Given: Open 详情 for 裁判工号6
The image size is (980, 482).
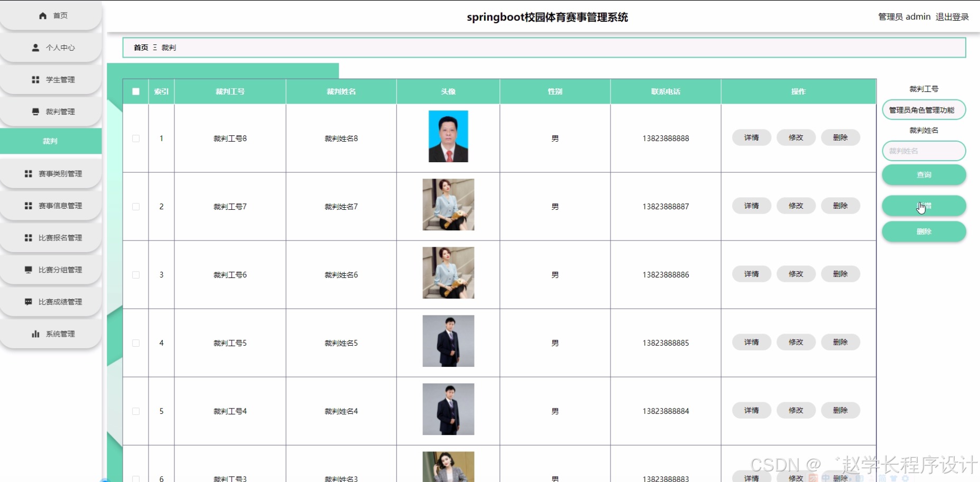Looking at the screenshot, I should coord(752,274).
